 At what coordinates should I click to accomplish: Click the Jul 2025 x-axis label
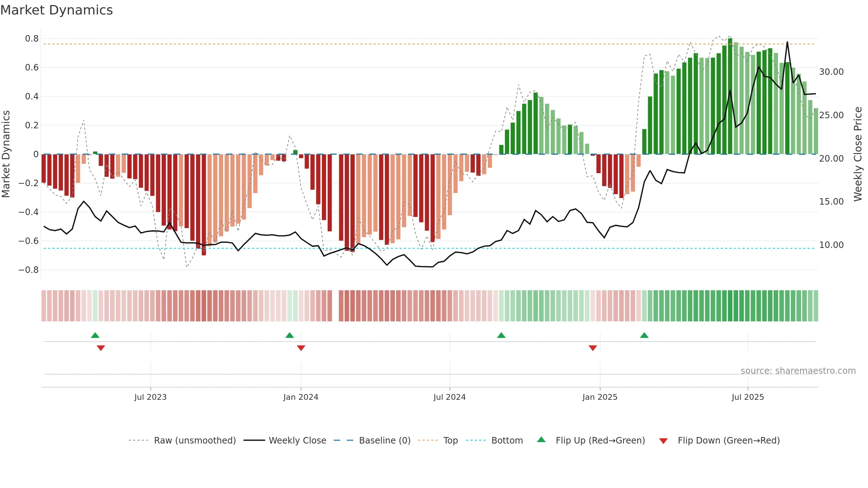point(748,397)
